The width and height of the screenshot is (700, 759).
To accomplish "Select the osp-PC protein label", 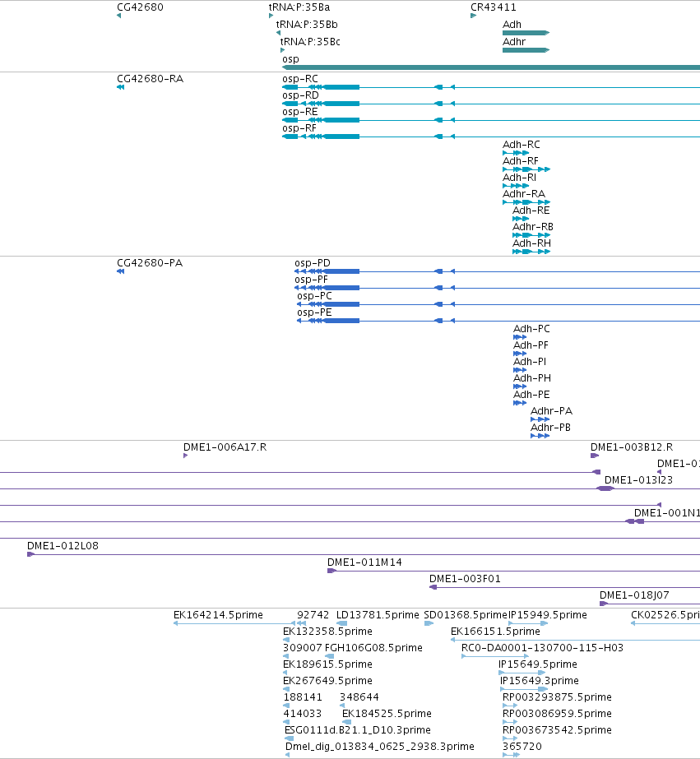I will [x=315, y=296].
